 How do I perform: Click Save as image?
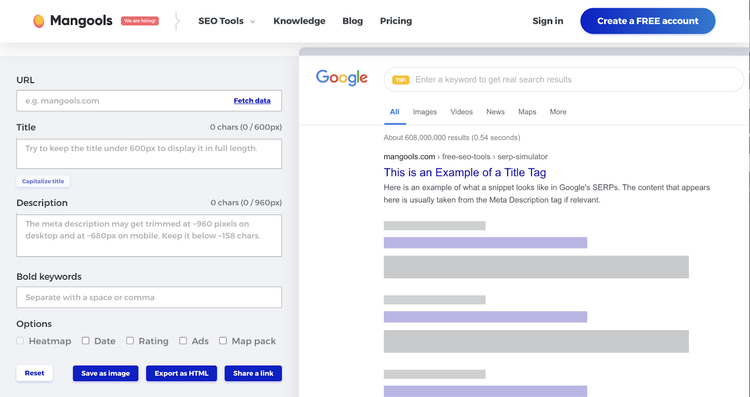(x=105, y=374)
